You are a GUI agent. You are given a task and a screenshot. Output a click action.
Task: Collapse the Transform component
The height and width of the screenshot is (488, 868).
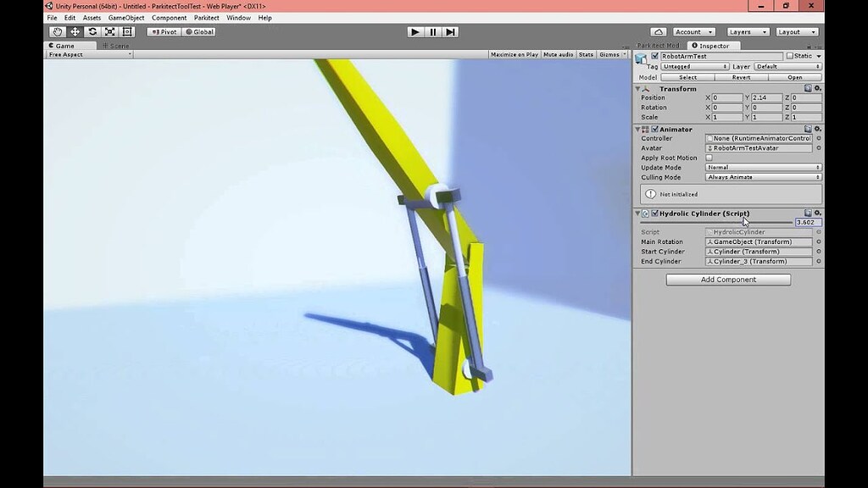tap(637, 88)
